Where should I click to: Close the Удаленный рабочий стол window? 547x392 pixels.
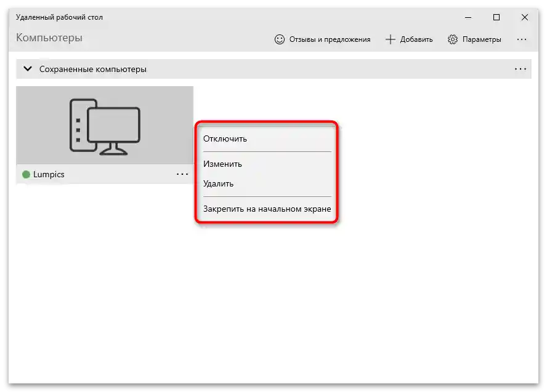tap(525, 17)
